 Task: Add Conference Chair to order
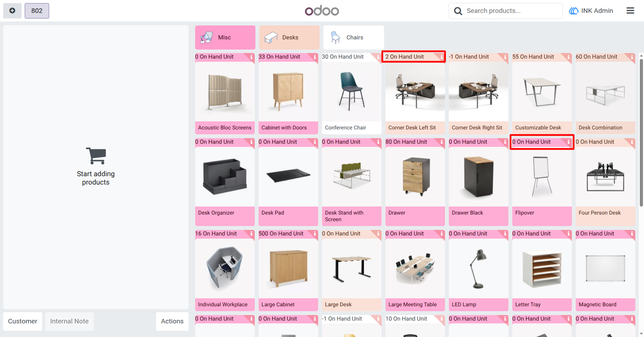click(352, 93)
